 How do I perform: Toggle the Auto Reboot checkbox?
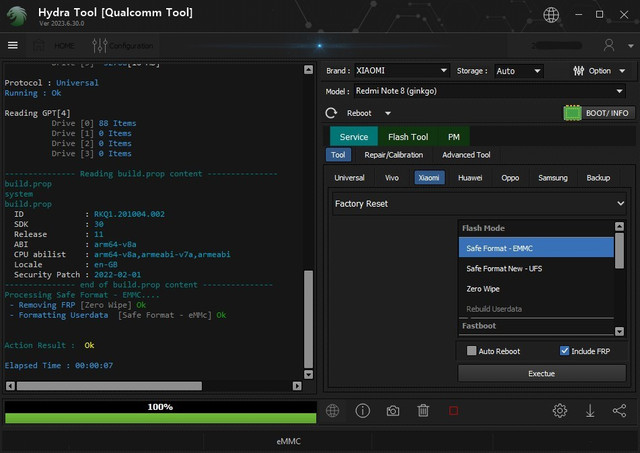click(x=471, y=351)
